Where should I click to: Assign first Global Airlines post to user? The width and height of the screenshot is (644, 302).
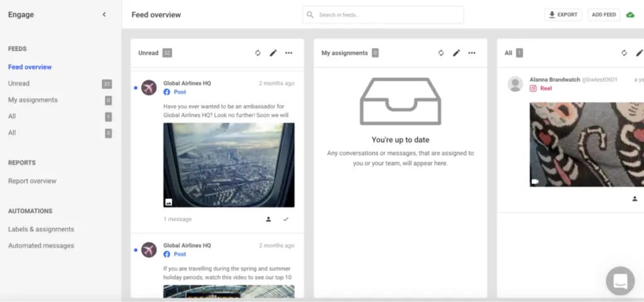point(269,219)
